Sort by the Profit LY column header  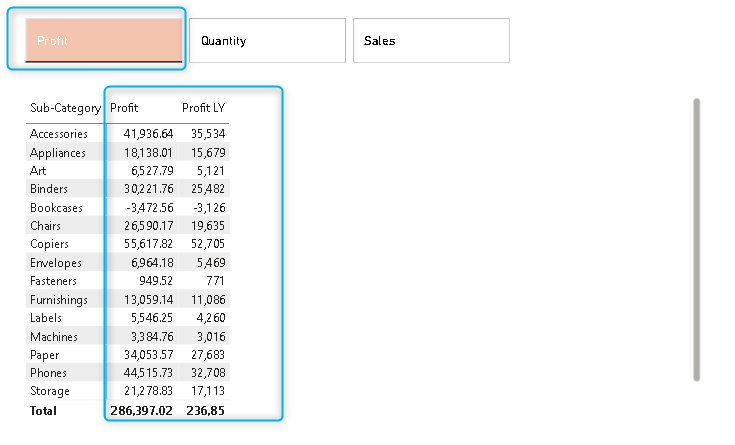[203, 108]
